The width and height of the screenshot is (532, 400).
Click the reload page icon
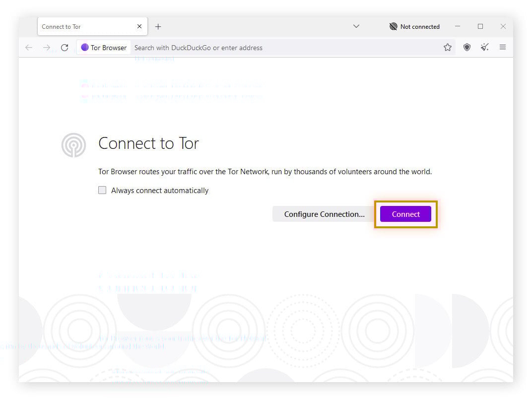pos(65,47)
